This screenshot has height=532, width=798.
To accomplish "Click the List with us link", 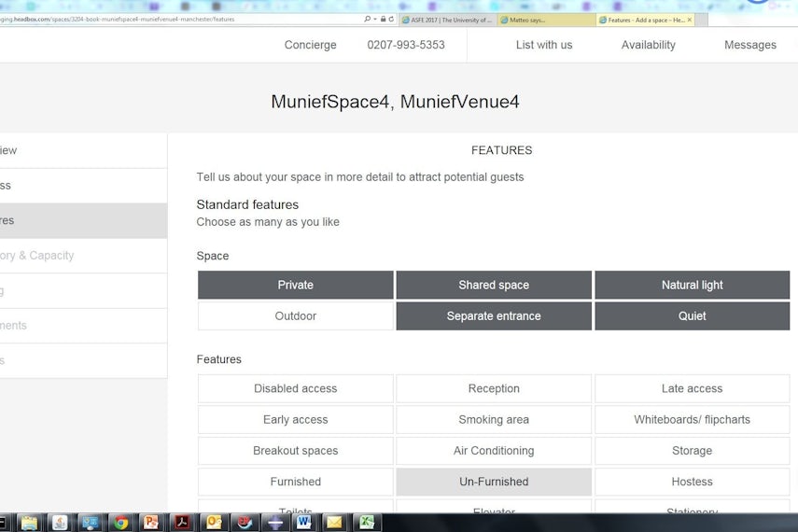I will tap(544, 45).
